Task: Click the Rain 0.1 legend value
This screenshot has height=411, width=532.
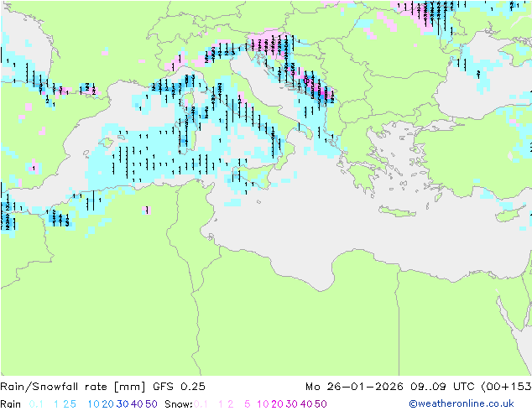Action: click(x=36, y=404)
